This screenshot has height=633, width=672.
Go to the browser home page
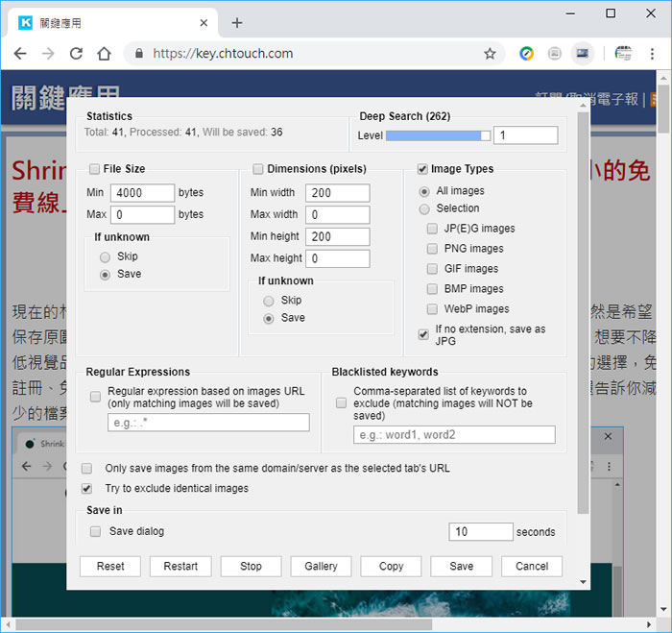tap(104, 54)
